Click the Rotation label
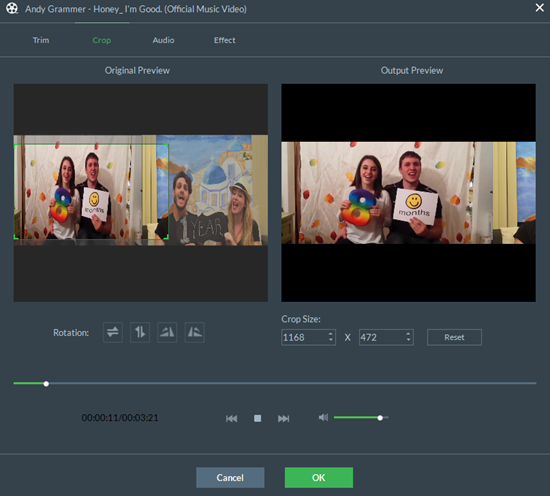The width and height of the screenshot is (550, 496). click(71, 333)
